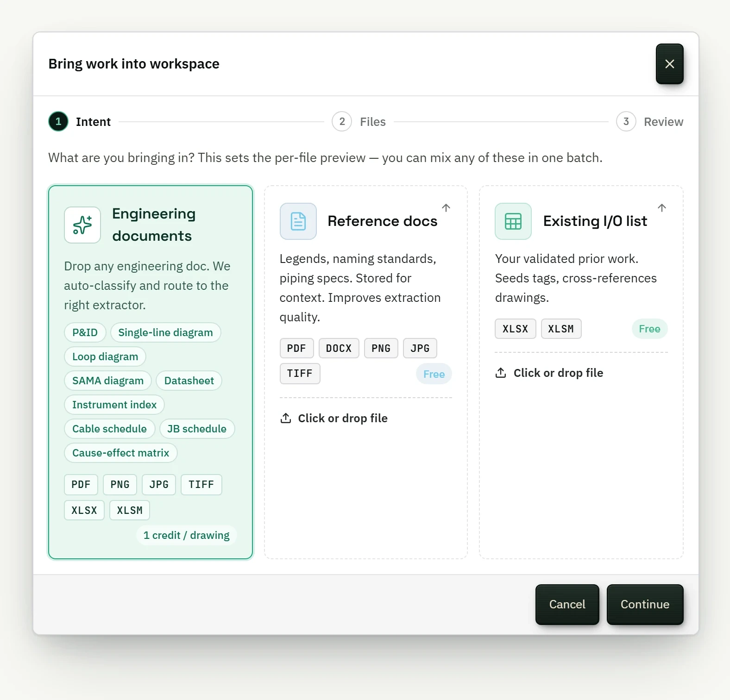Click the sparkle icon on Engineering documents
This screenshot has width=730, height=700.
82,225
